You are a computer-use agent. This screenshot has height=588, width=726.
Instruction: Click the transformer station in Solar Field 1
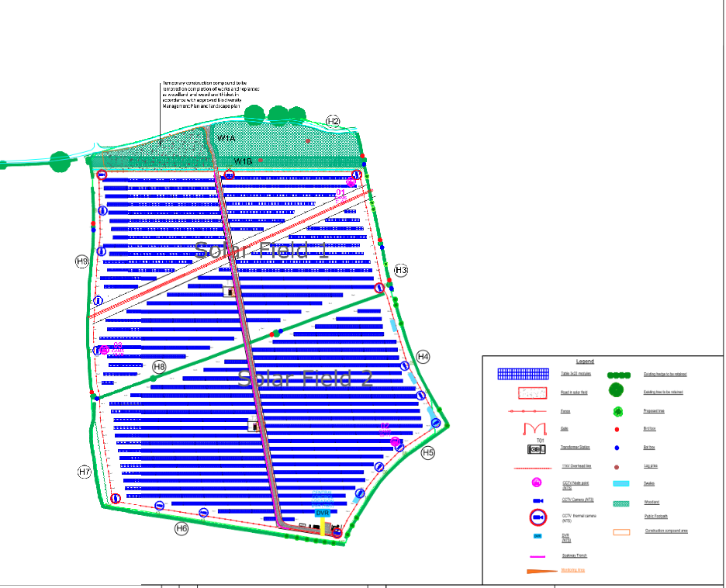[230, 291]
